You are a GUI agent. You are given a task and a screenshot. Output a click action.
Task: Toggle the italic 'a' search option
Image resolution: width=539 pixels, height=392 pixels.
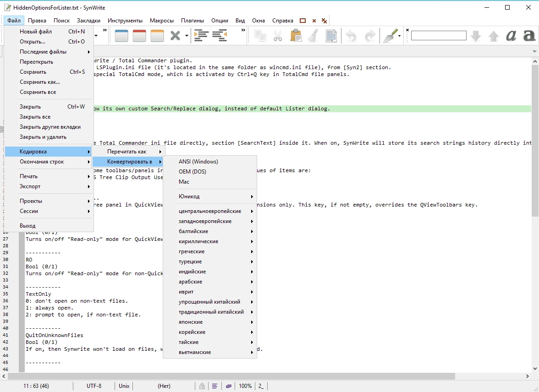(511, 36)
